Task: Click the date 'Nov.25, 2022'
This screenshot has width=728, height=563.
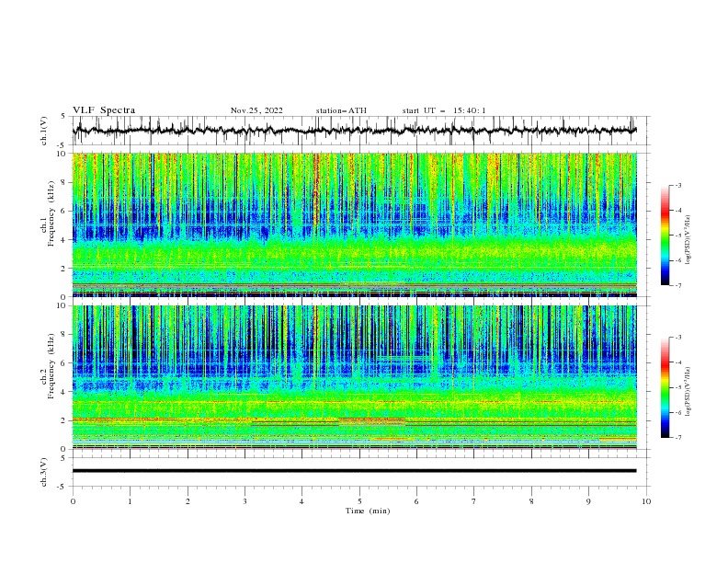Action: point(256,110)
